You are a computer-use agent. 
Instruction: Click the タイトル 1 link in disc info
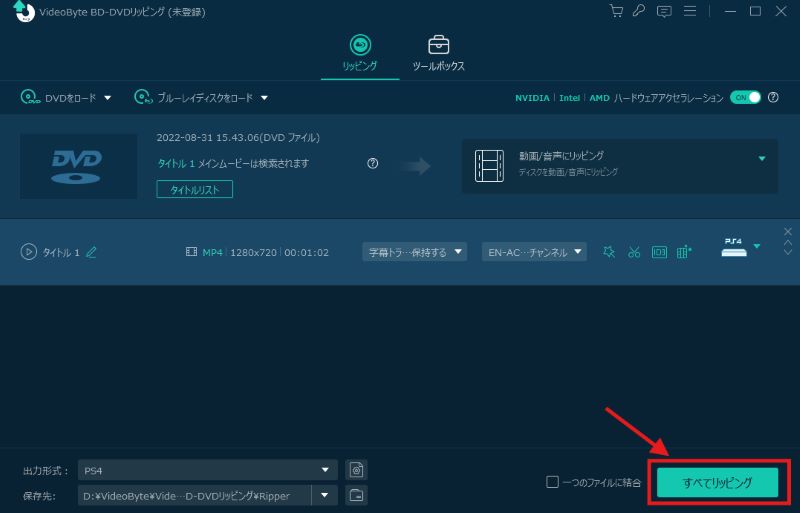tap(176, 163)
